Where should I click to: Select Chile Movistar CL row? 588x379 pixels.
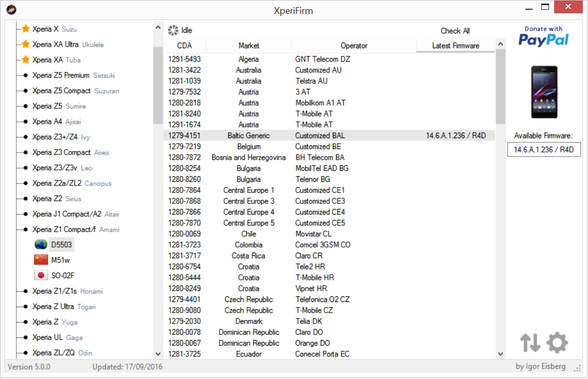pos(329,234)
